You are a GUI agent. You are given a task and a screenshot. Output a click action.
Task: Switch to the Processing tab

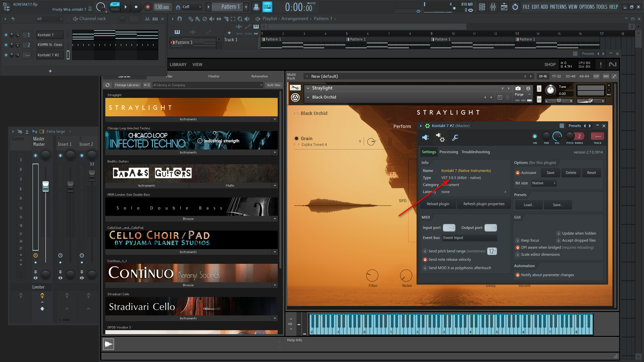pyautogui.click(x=448, y=152)
